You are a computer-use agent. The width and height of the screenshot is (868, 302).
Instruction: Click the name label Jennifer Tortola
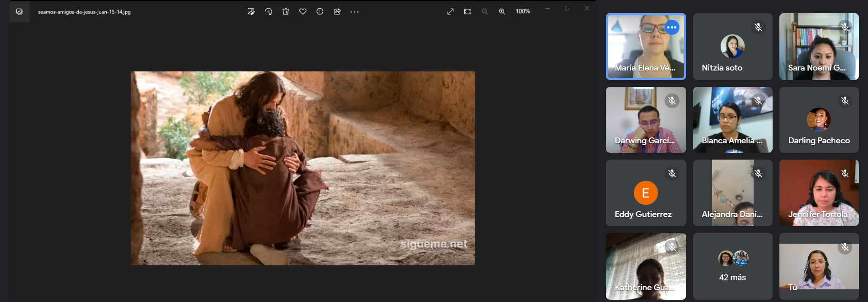tap(818, 214)
